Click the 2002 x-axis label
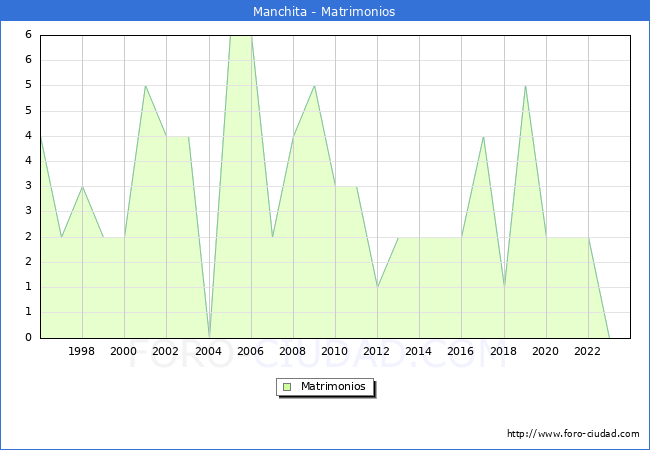The width and height of the screenshot is (650, 450). coord(165,351)
